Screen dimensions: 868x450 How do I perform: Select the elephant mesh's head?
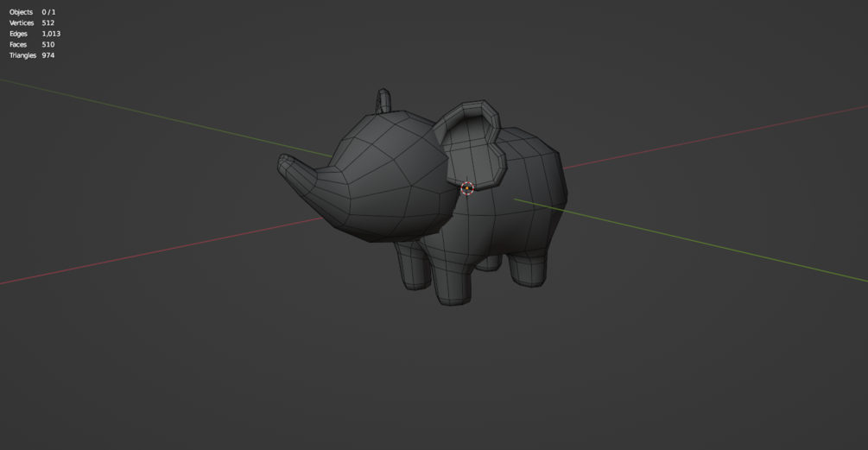point(393,177)
